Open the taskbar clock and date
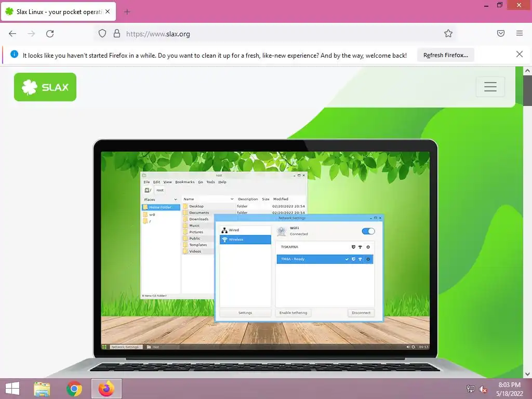The width and height of the screenshot is (532, 399). click(x=509, y=389)
